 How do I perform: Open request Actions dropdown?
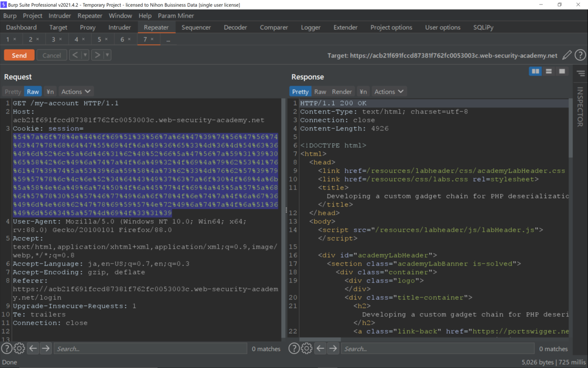tap(76, 92)
